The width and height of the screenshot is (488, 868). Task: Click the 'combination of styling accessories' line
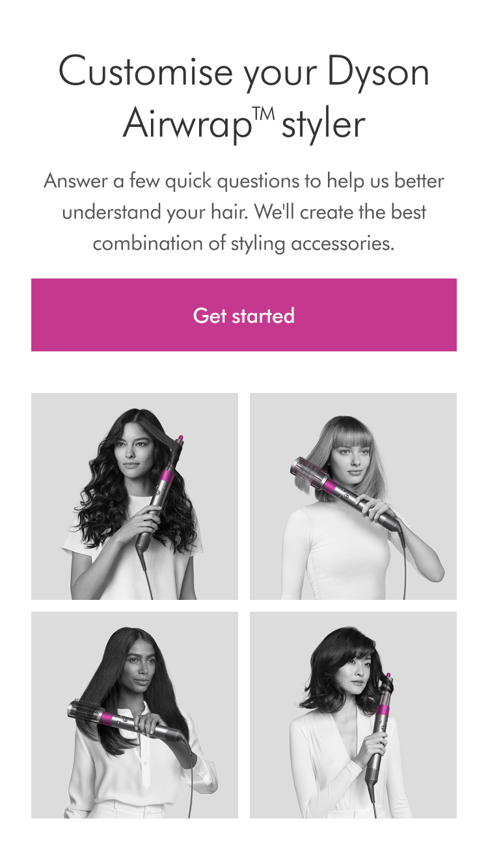point(244,243)
